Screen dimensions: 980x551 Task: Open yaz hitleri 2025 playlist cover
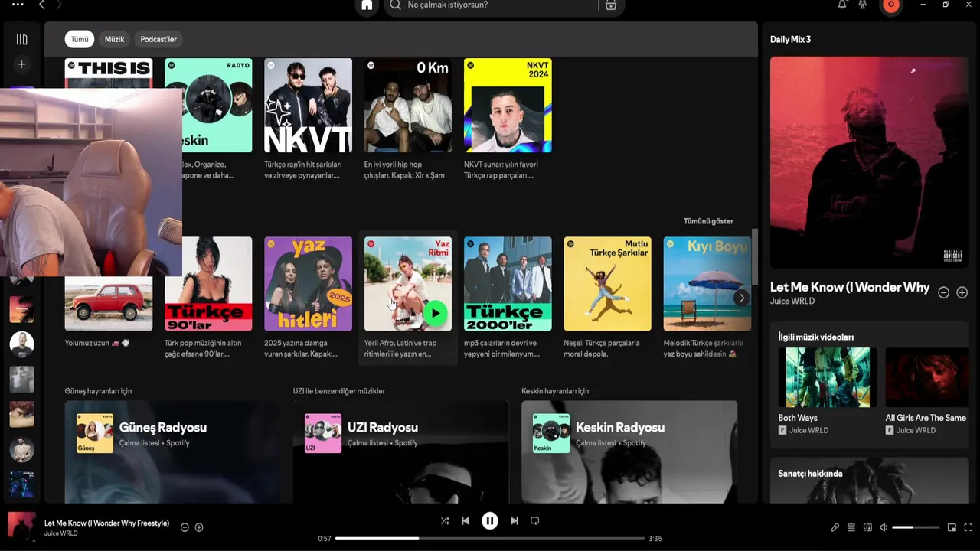[x=308, y=284]
